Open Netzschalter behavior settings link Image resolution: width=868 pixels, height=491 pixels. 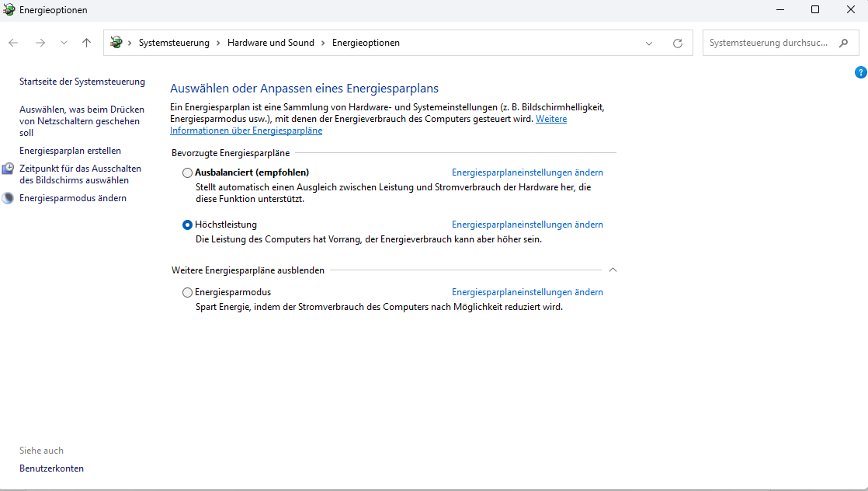(x=82, y=121)
